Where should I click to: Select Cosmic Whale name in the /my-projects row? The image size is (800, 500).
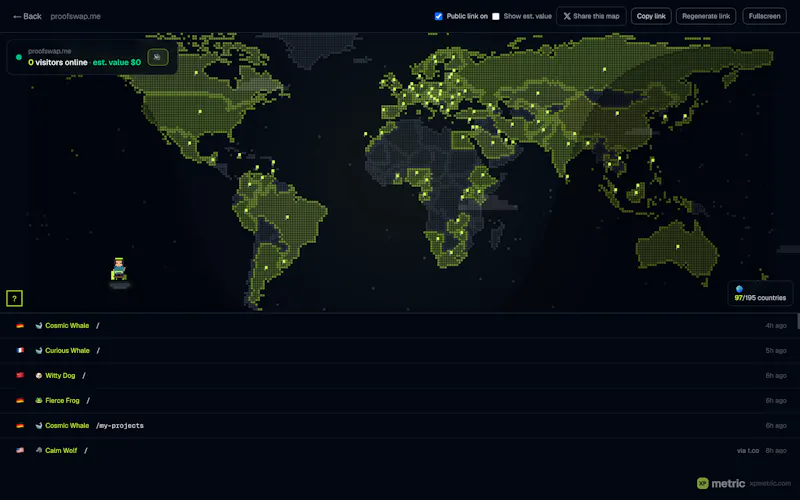pyautogui.click(x=67, y=426)
